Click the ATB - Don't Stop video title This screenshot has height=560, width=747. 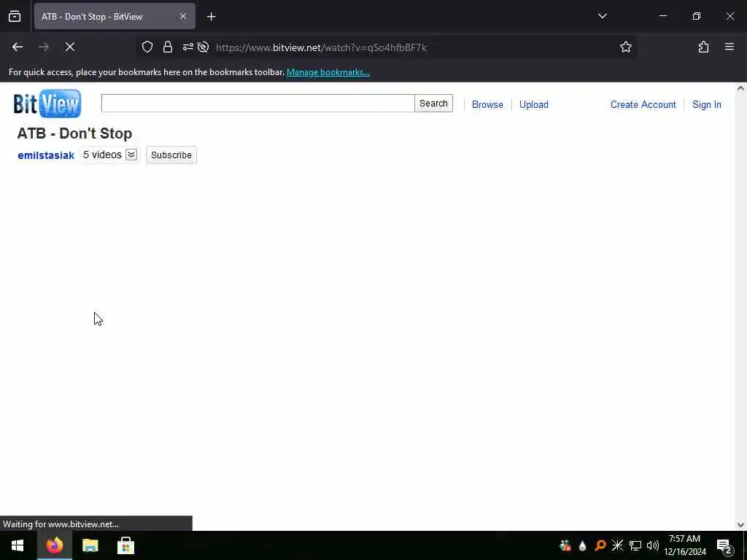pos(75,133)
